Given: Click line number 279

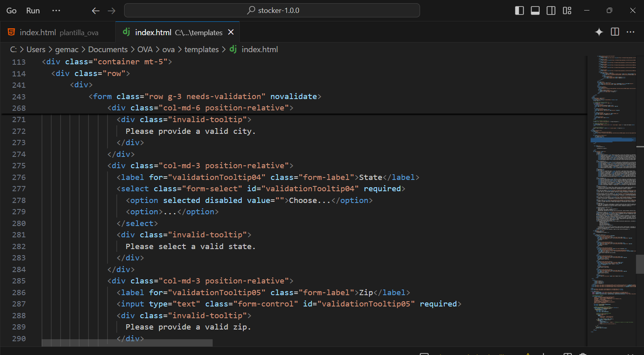Looking at the screenshot, I should 19,212.
